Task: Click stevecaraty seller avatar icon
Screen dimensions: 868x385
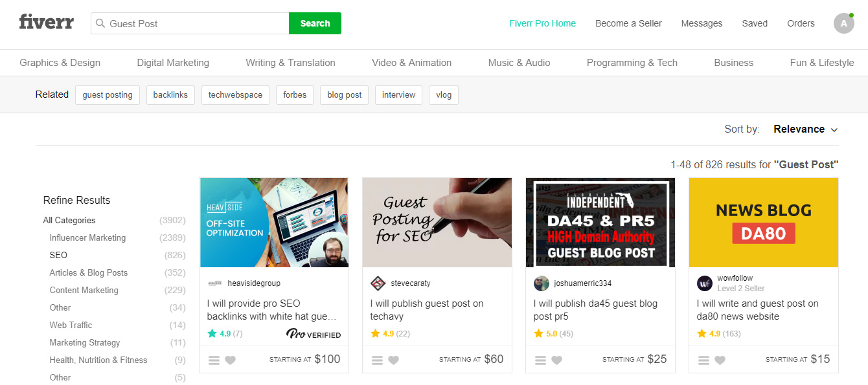Action: coord(378,283)
